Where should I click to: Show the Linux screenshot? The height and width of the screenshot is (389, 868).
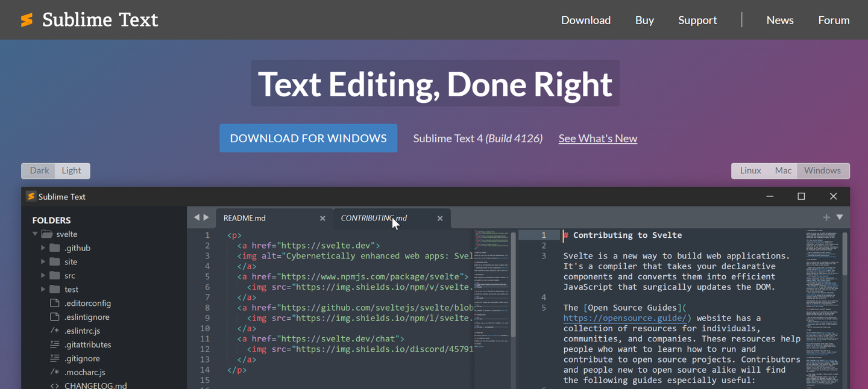(x=750, y=170)
